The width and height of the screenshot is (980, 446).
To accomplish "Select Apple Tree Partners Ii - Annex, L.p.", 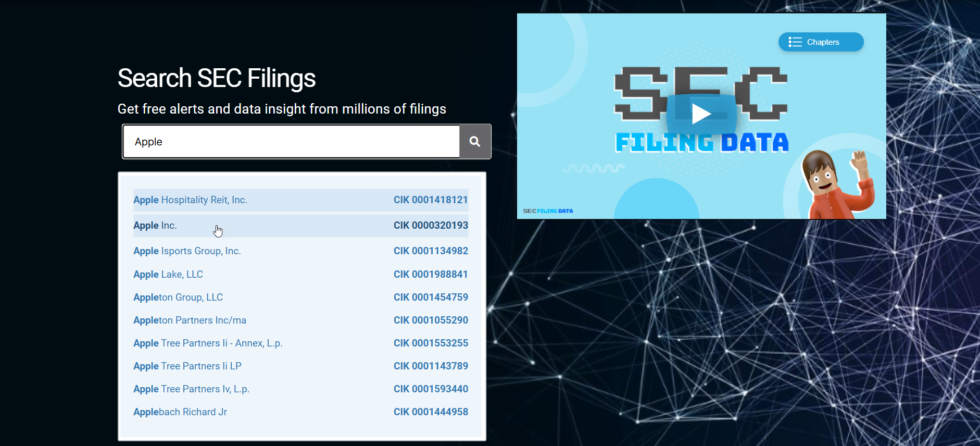I will 208,343.
